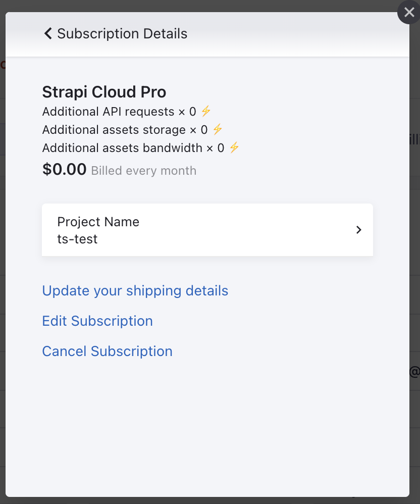Expand the Project Name row arrow
This screenshot has height=504, width=420.
tap(358, 230)
